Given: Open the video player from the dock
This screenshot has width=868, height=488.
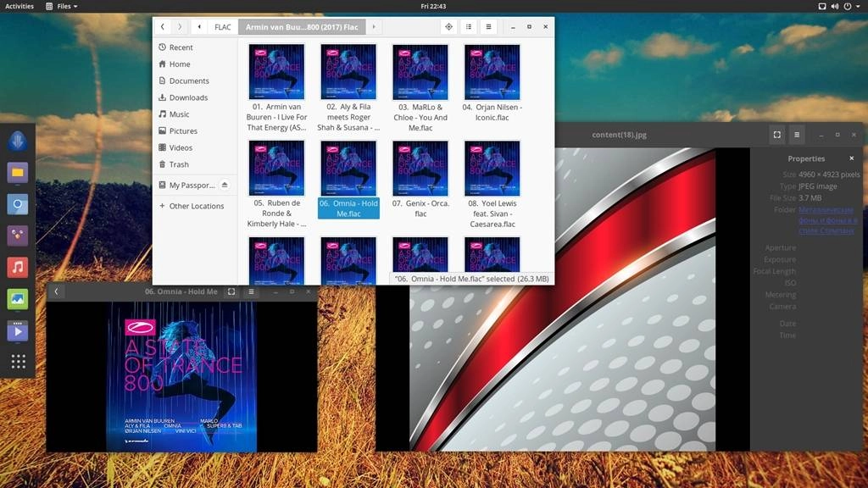Looking at the screenshot, I should point(18,331).
